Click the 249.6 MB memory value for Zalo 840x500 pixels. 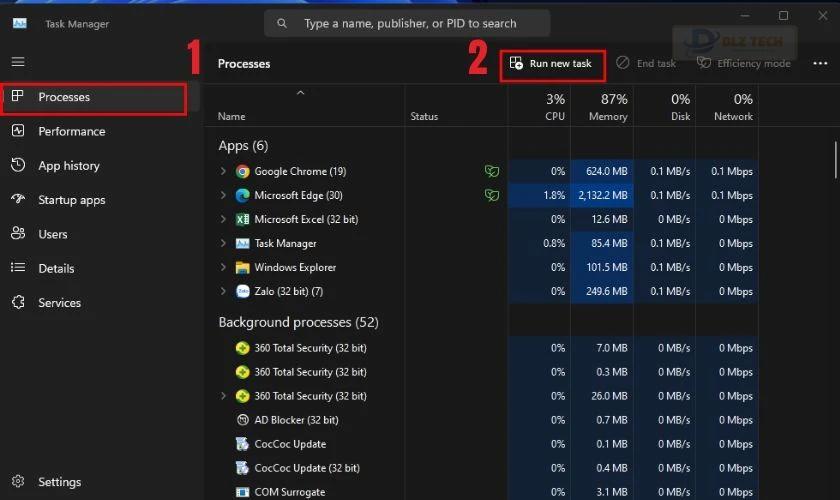point(606,292)
